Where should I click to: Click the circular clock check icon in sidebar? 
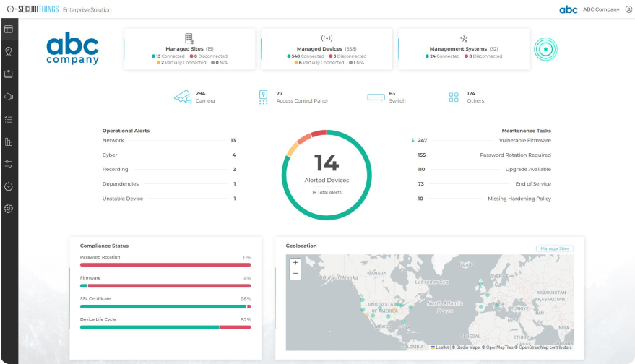9,186
